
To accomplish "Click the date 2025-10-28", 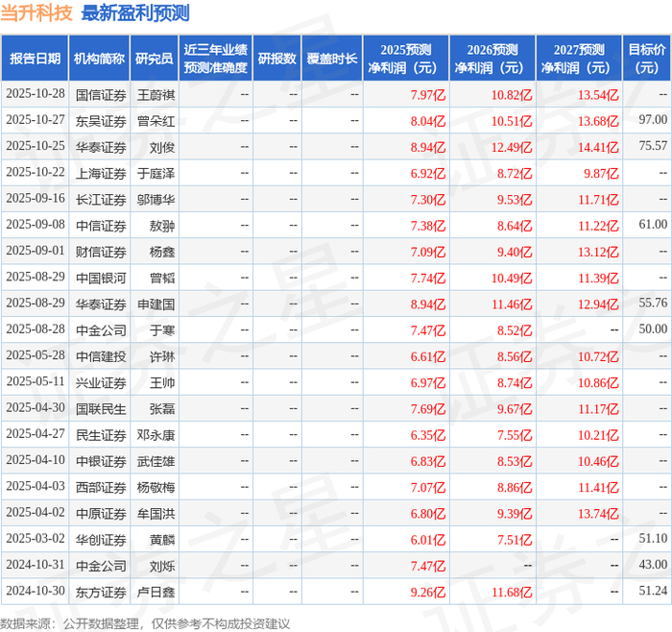I will (x=36, y=94).
